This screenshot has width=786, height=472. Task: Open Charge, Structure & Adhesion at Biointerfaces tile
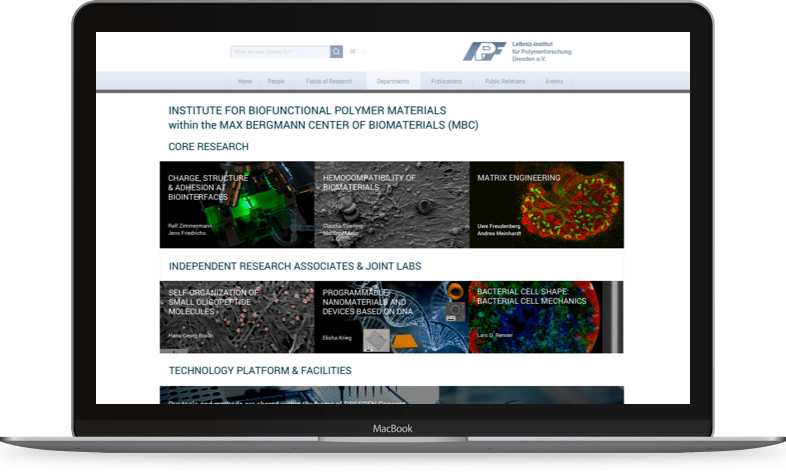pyautogui.click(x=237, y=205)
